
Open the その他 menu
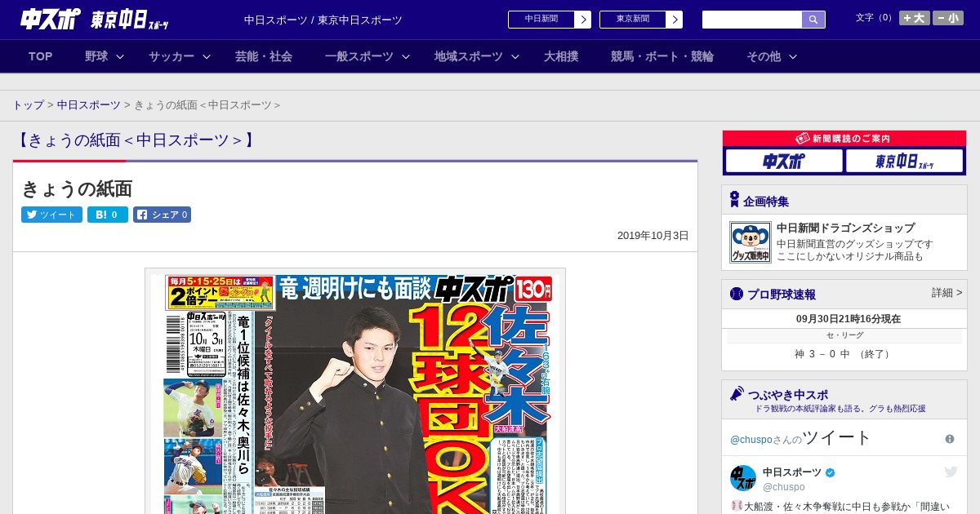[x=764, y=56]
